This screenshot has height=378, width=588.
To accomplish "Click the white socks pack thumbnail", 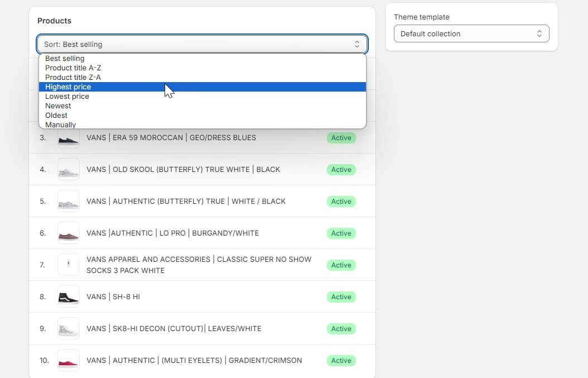I will point(68,264).
